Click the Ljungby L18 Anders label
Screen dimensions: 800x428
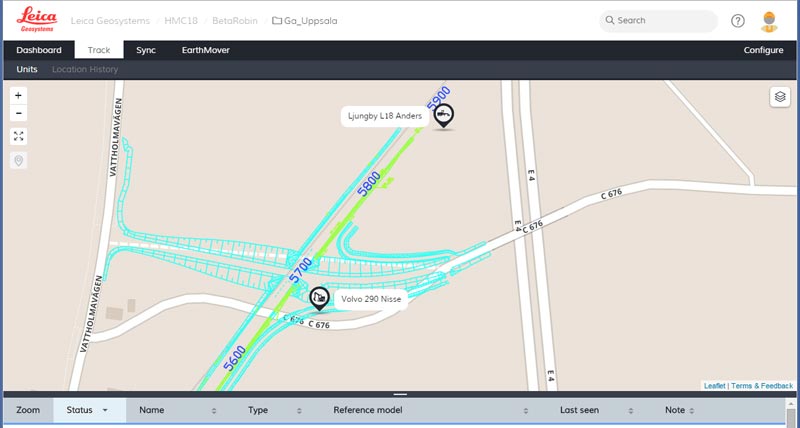(385, 116)
